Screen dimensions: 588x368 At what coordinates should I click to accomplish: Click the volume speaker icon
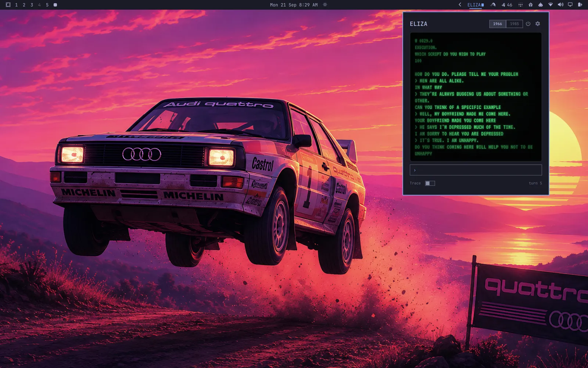pyautogui.click(x=560, y=5)
